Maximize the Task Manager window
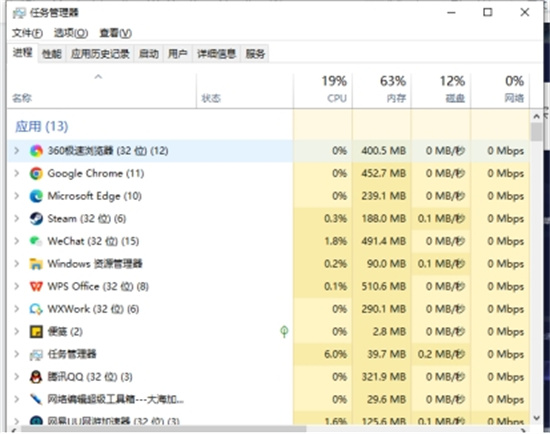 488,13
